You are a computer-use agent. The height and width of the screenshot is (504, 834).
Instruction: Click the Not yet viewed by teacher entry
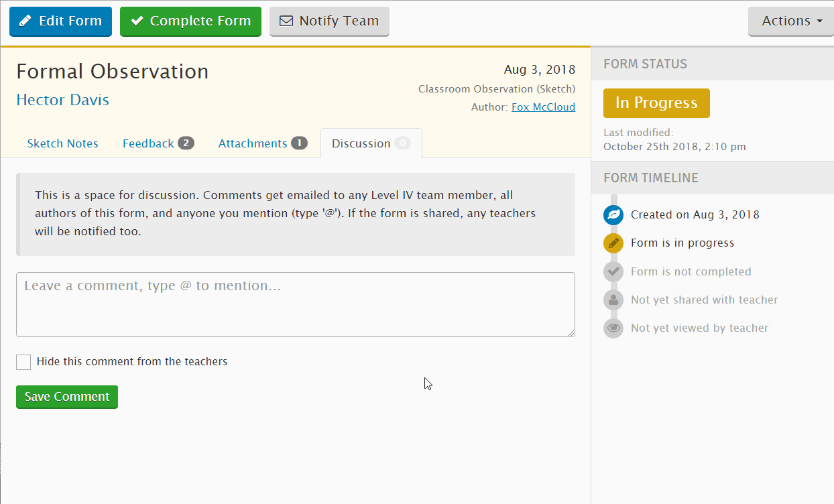pyautogui.click(x=699, y=328)
